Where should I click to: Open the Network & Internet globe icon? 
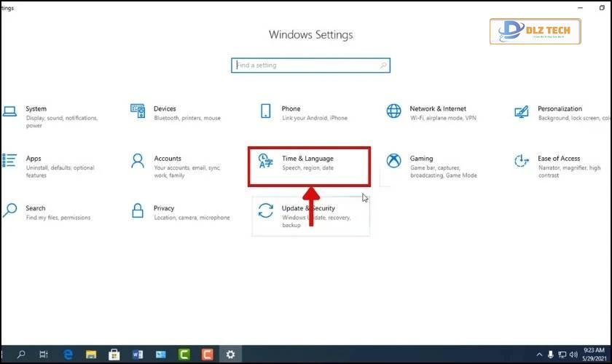[394, 111]
